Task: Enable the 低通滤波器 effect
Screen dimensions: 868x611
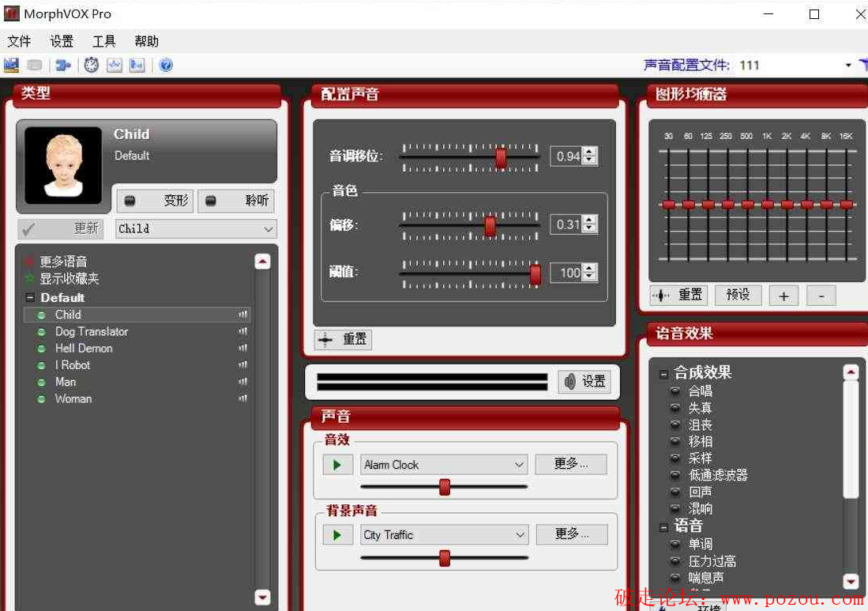Action: click(x=674, y=475)
